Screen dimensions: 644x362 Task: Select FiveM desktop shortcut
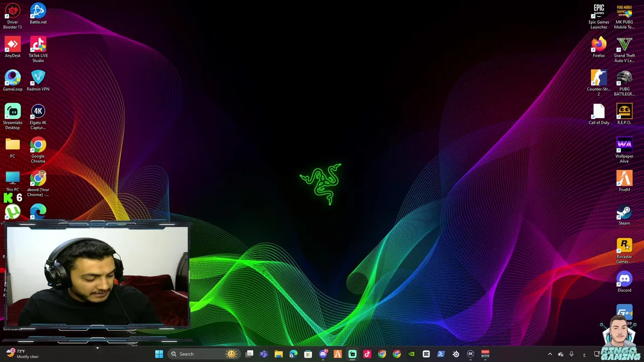624,182
